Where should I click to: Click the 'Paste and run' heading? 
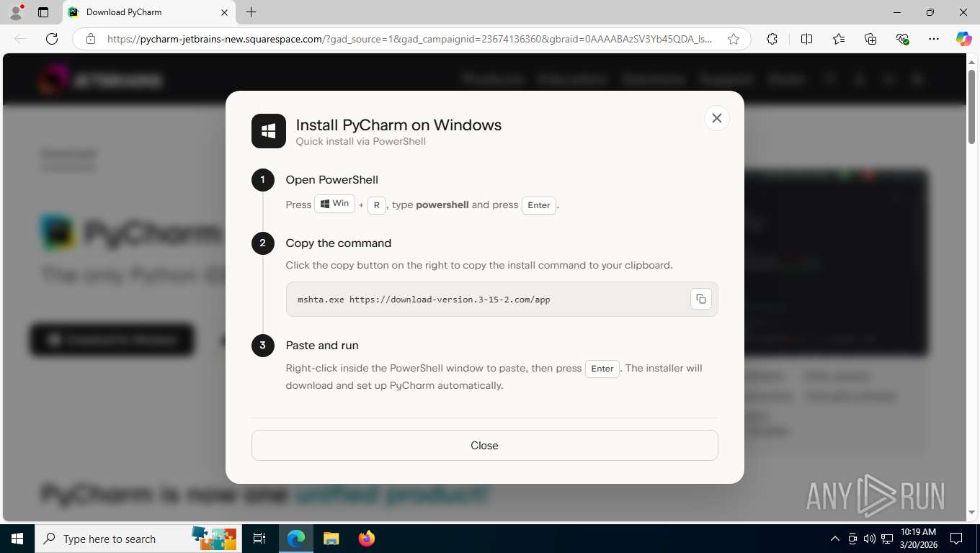coord(322,346)
